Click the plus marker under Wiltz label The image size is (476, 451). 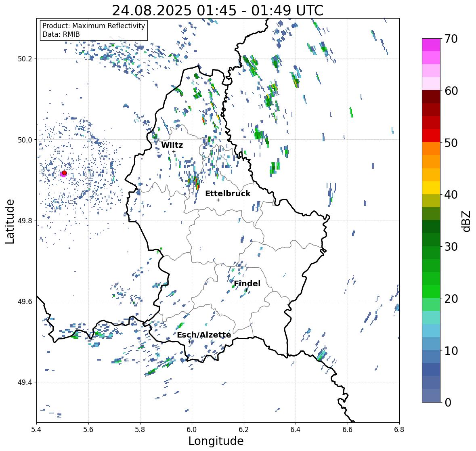click(174, 151)
